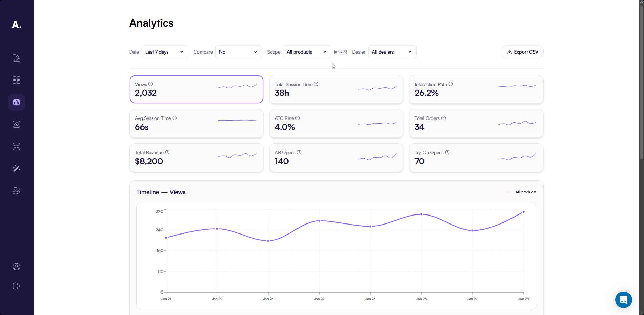Open the users sidebar icon
The width and height of the screenshot is (644, 315).
coord(17,191)
